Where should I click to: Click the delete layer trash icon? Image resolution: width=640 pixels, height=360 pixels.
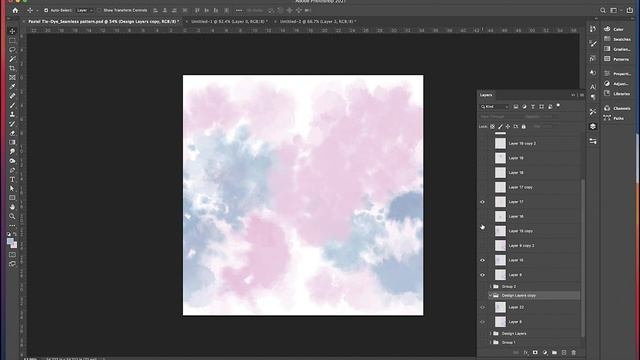point(573,352)
